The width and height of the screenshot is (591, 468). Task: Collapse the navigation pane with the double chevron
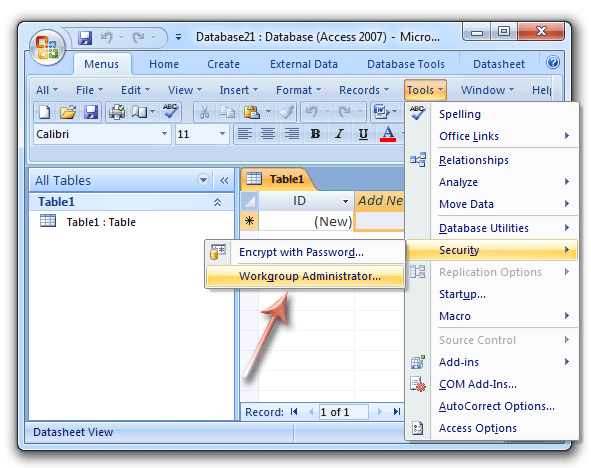click(224, 180)
